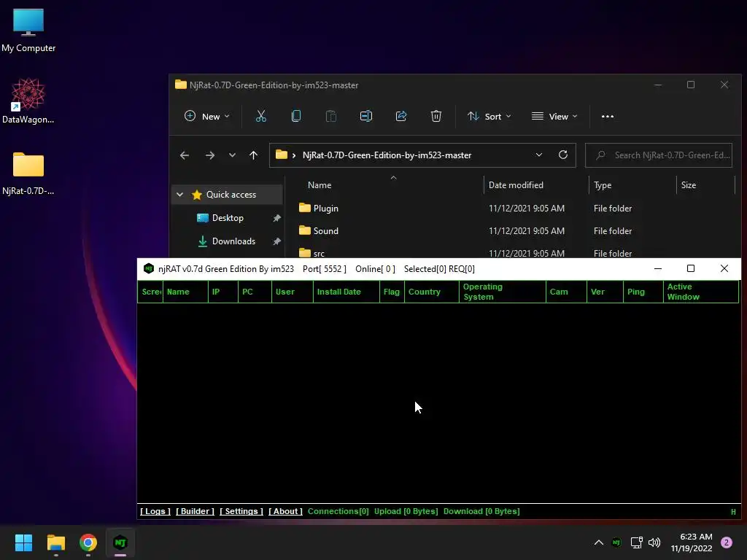Click the Share icon in File Explorer toolbar
Screen dimensions: 747x560
point(401,116)
